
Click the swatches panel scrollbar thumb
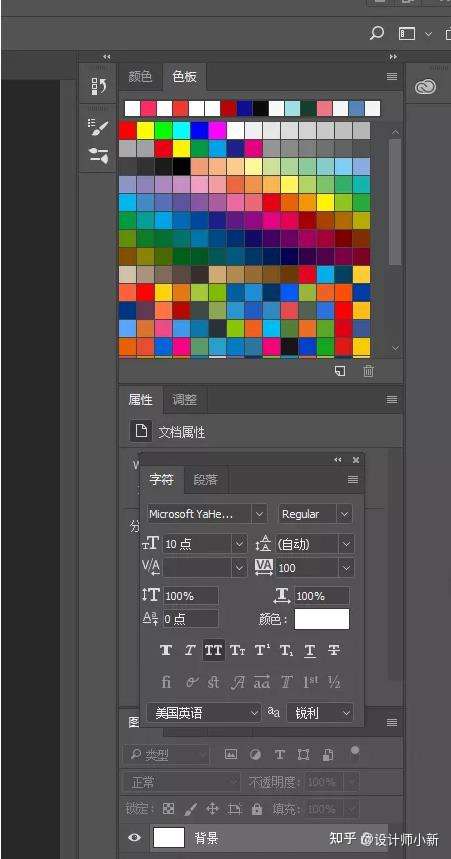(395, 201)
